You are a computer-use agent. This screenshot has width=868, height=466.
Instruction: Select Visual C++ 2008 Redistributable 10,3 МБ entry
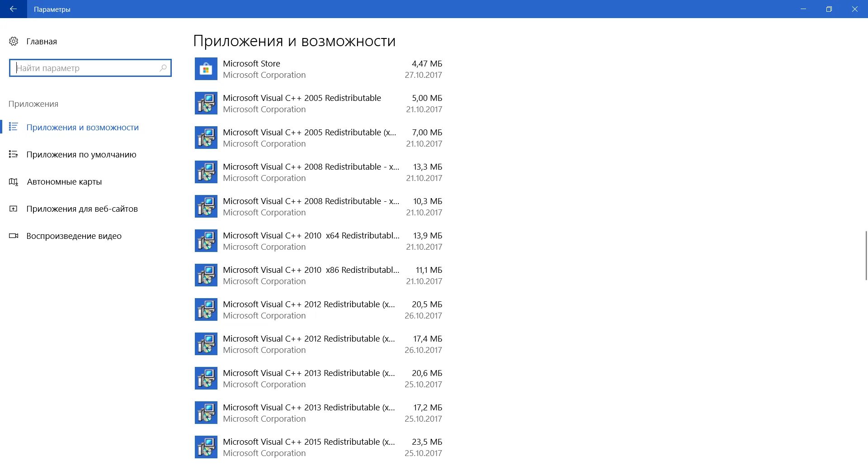(318, 206)
